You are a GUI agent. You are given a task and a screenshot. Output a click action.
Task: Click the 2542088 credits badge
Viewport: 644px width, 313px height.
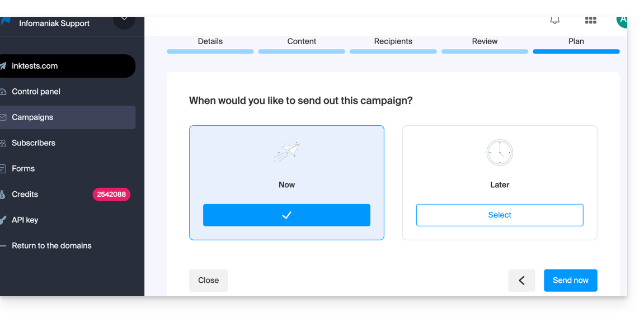click(111, 195)
